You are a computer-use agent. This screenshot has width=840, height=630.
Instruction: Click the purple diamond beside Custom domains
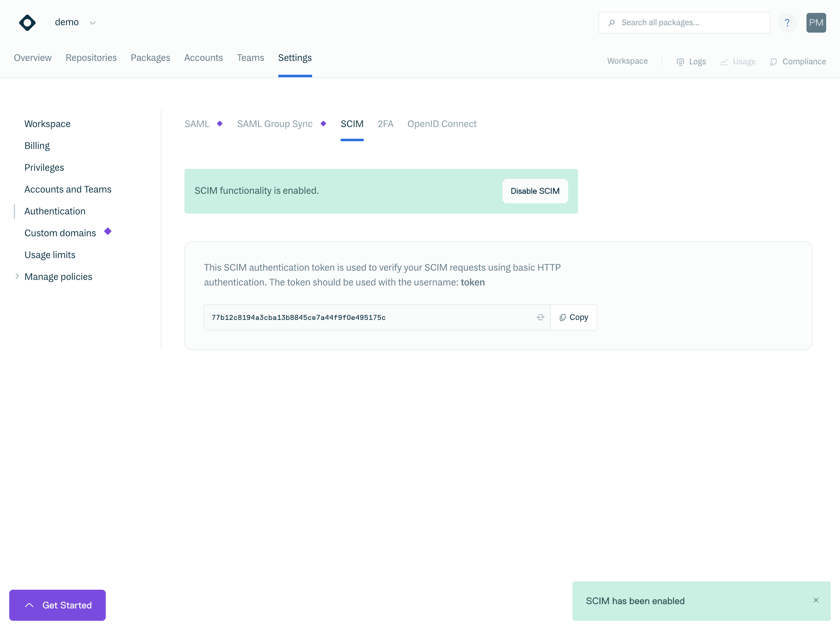[108, 231]
